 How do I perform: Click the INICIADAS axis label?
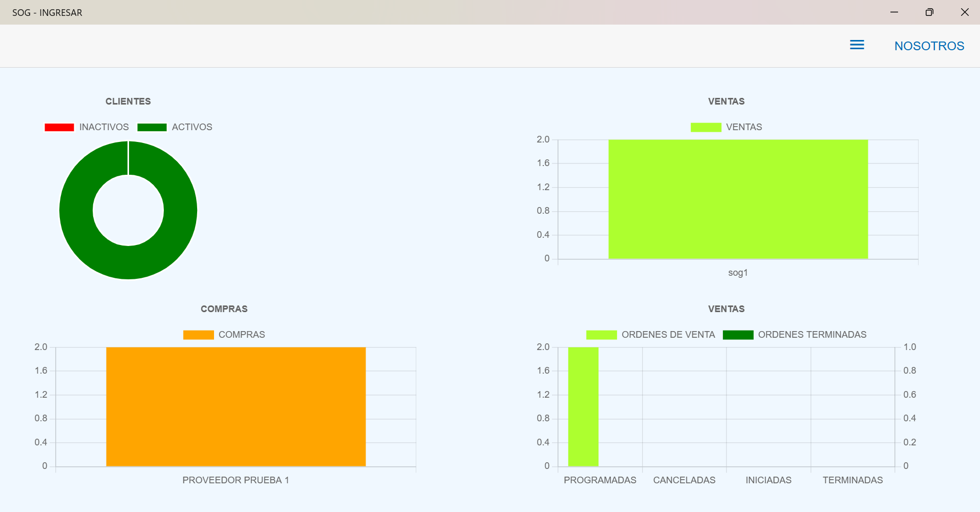coord(768,480)
